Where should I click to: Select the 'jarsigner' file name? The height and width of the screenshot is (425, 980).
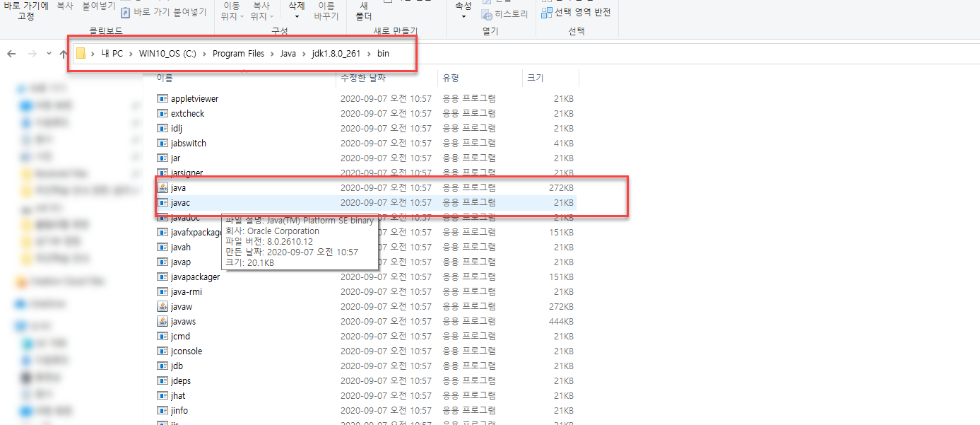[x=187, y=173]
